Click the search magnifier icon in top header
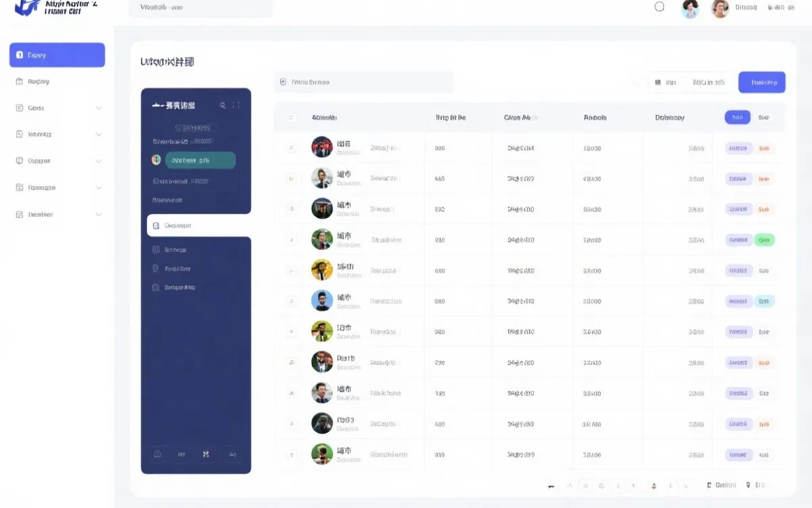812x508 pixels. [x=660, y=7]
